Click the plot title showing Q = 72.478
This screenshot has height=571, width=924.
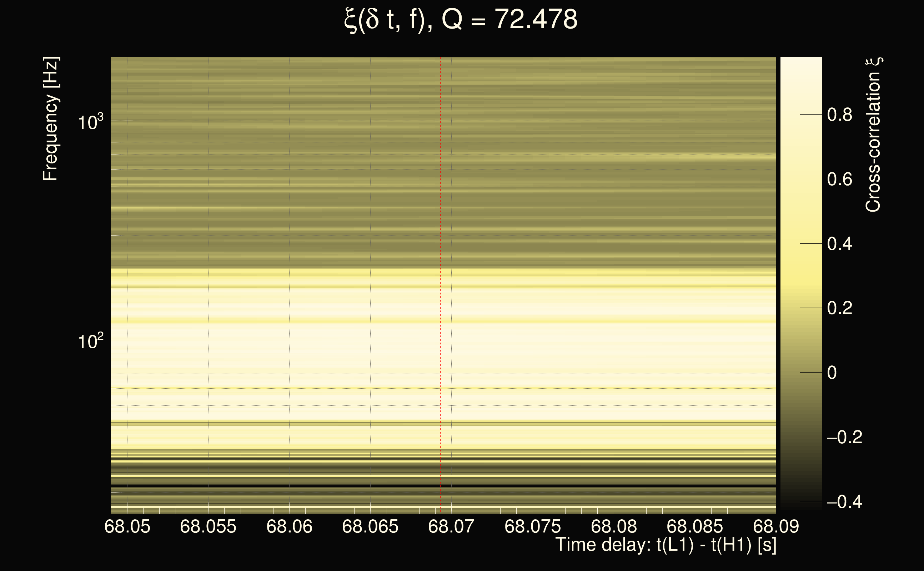pyautogui.click(x=461, y=20)
